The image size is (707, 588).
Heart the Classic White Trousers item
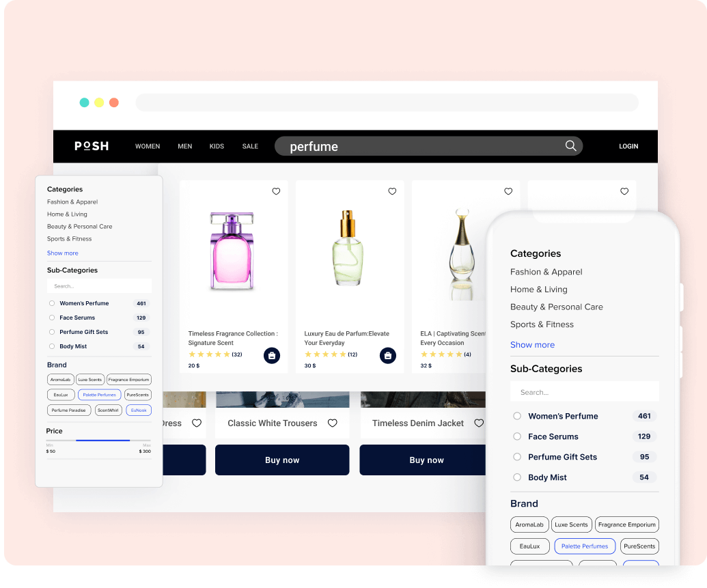coord(333,423)
